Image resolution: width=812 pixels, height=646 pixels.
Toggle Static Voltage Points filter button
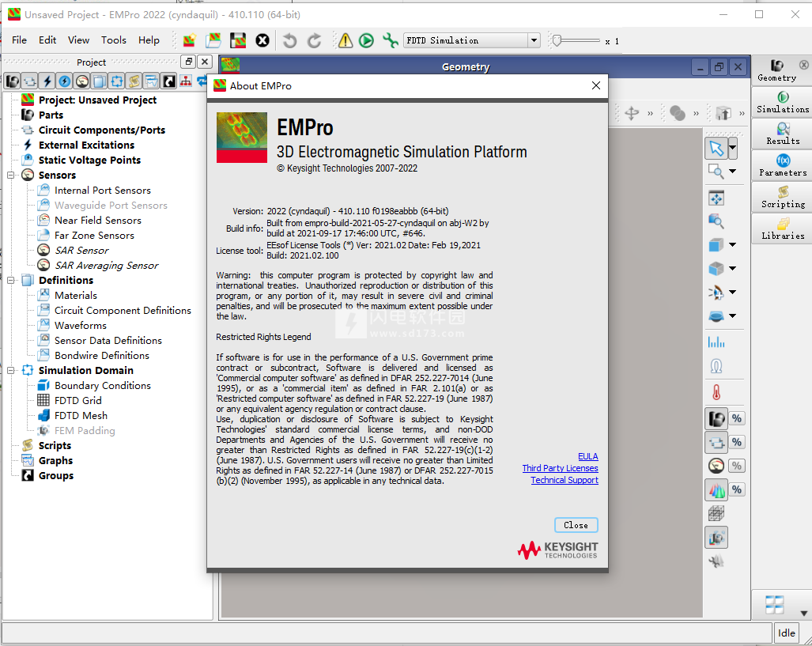[x=64, y=81]
